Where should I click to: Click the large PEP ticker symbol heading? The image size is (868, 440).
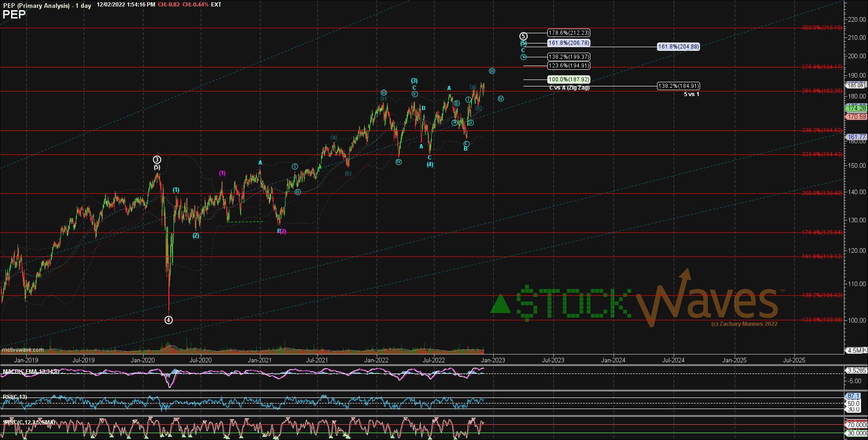coord(14,15)
